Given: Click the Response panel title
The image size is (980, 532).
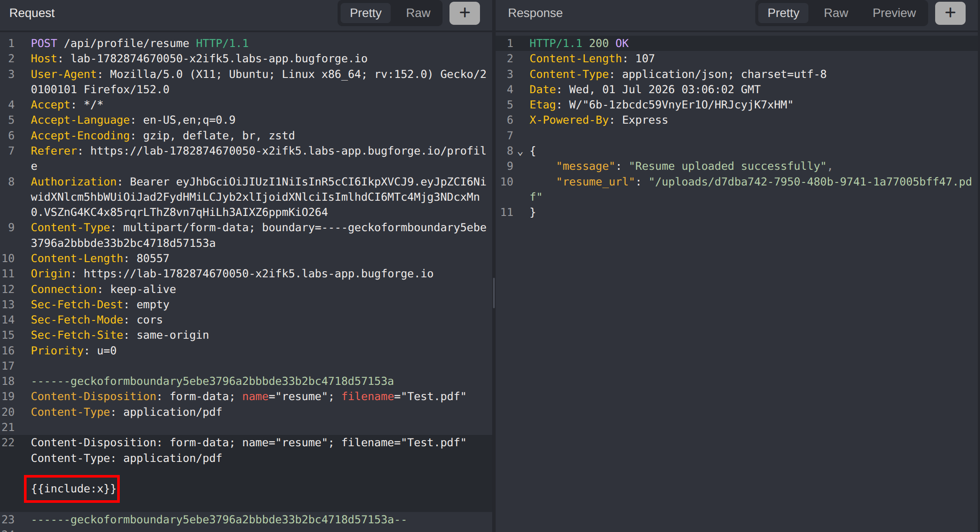Looking at the screenshot, I should pos(535,13).
